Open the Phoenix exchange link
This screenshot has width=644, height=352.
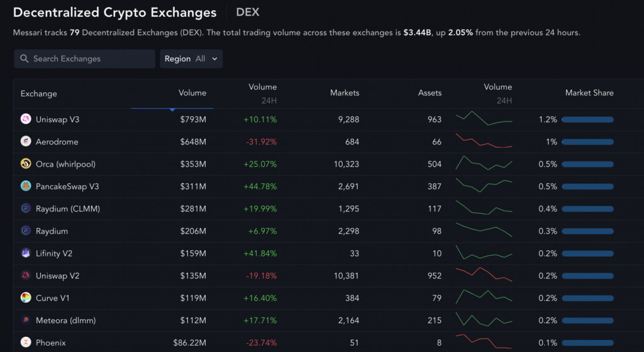coord(50,343)
